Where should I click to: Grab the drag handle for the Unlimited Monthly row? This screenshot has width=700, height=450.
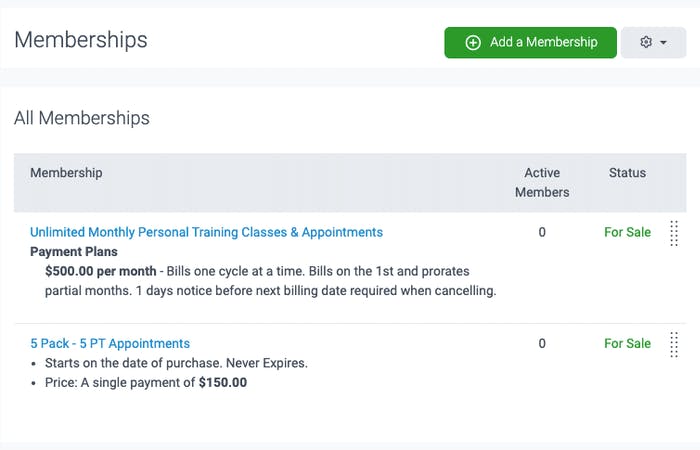pos(674,233)
